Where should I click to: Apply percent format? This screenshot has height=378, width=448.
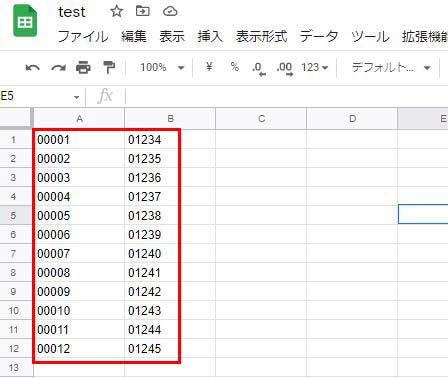(235, 67)
